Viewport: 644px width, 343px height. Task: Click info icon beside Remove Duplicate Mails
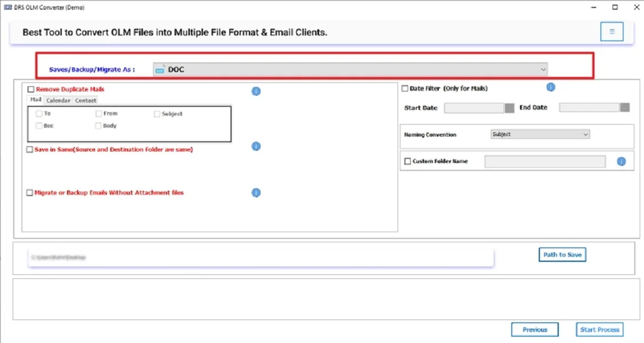coord(256,91)
